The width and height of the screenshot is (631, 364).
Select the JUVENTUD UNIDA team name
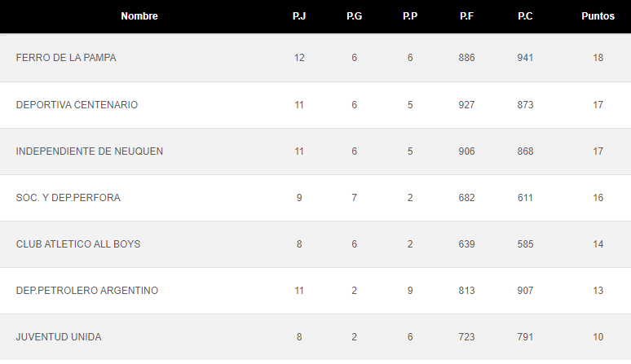(59, 337)
